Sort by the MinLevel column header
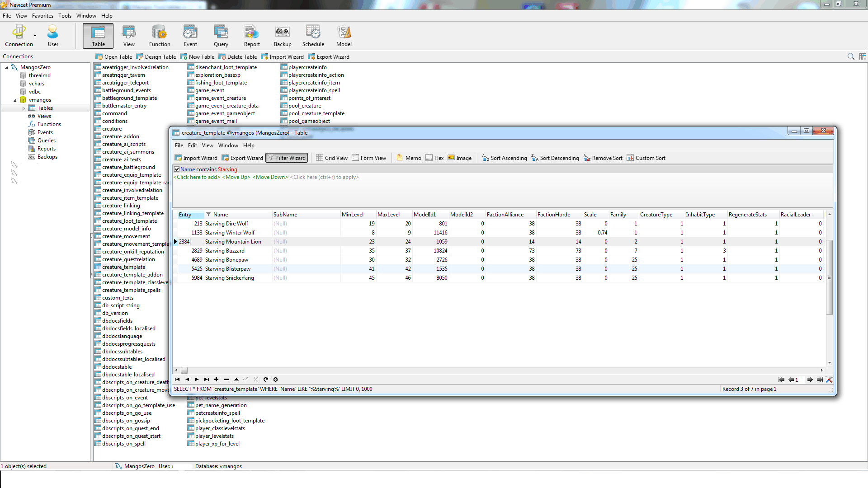This screenshot has height=488, width=868. tap(358, 215)
